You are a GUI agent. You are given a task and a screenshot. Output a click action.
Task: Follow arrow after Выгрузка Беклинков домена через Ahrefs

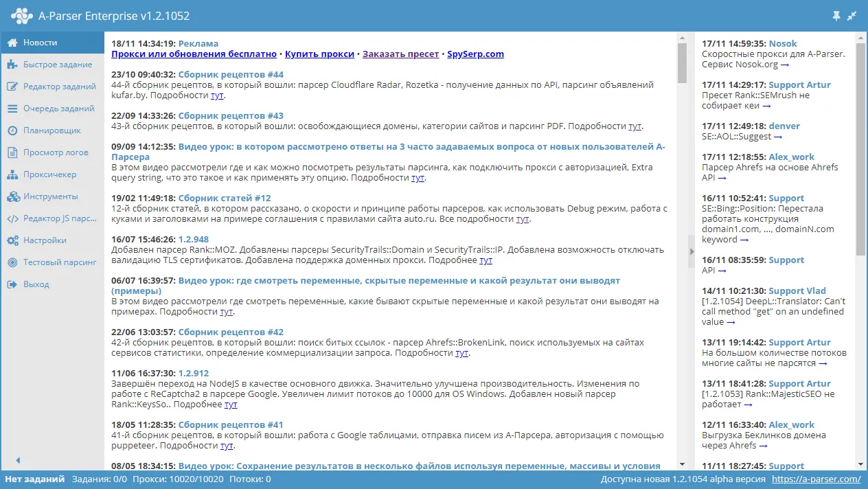coord(763,446)
